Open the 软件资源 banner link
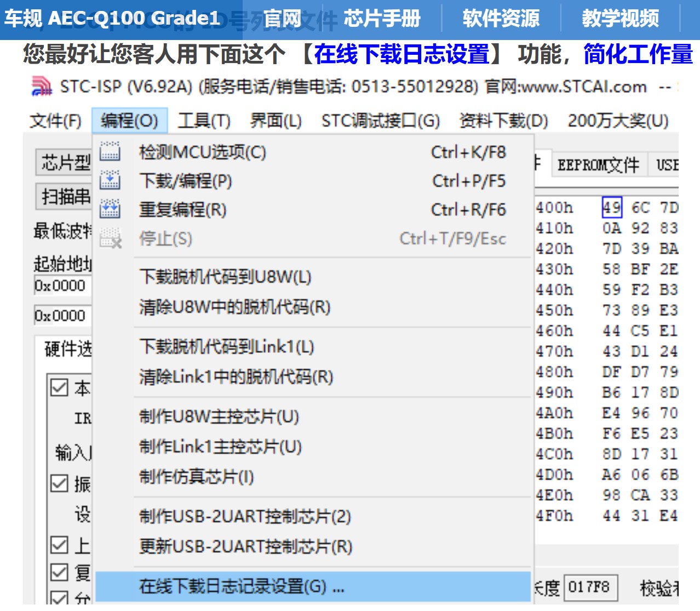The height and width of the screenshot is (611, 700). [501, 19]
